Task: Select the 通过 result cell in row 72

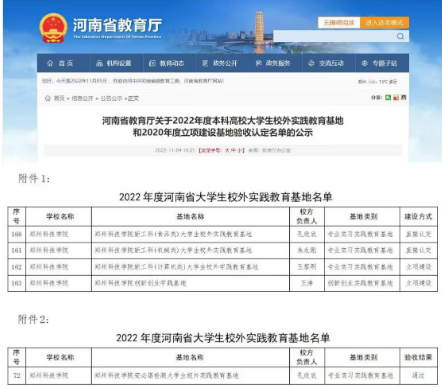Action: [418, 375]
